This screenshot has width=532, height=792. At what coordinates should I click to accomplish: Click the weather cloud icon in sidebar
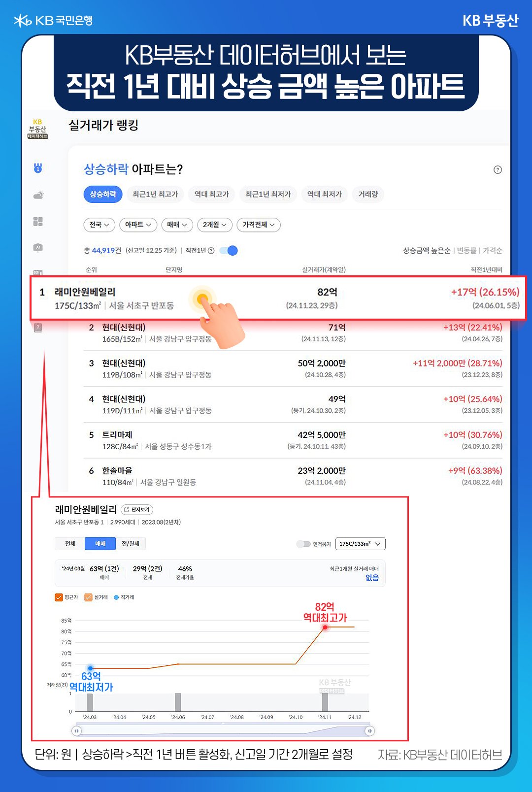pyautogui.click(x=38, y=195)
